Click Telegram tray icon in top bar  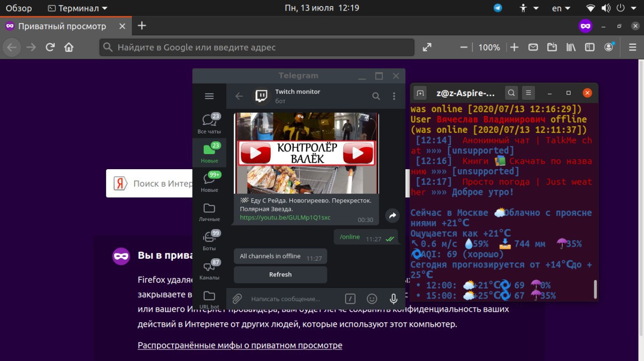pyautogui.click(x=498, y=8)
